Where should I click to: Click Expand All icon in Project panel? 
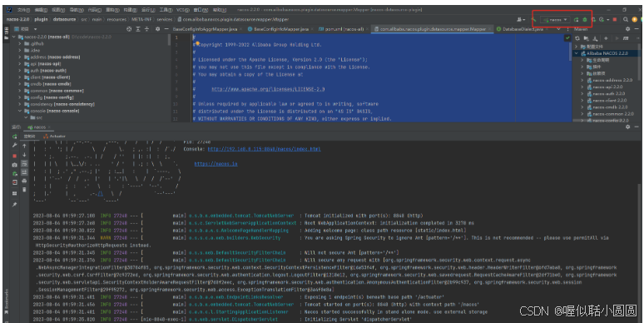tap(138, 29)
